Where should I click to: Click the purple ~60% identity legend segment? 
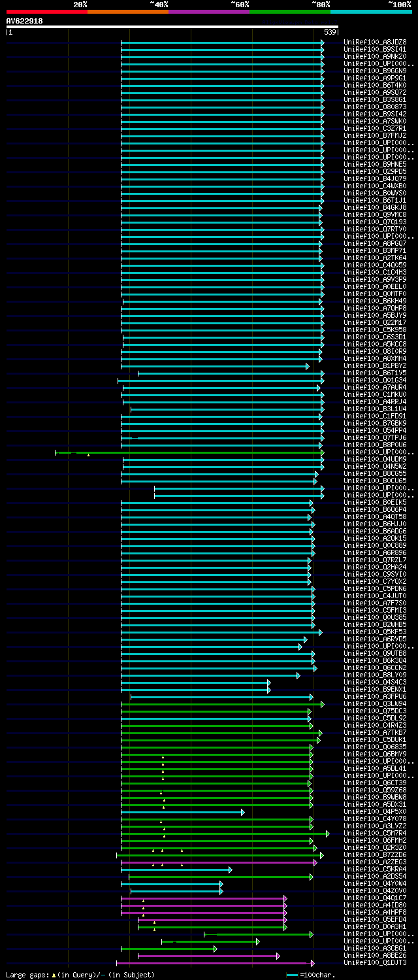click(208, 11)
